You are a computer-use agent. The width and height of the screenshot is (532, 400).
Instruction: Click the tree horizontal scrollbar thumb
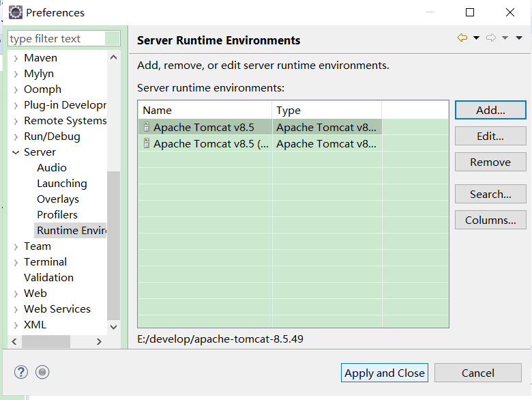coord(46,341)
